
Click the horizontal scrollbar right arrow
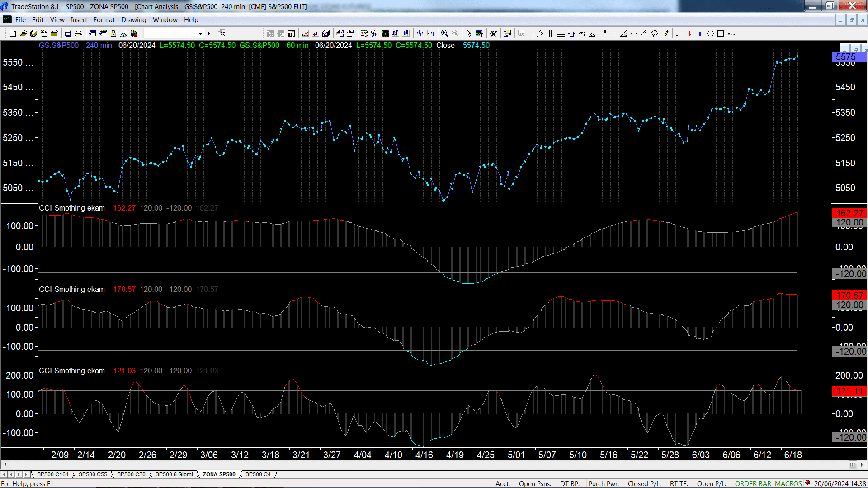click(x=863, y=465)
